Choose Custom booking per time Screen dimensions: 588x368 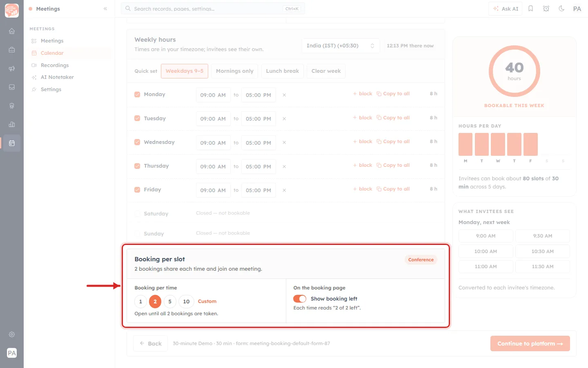pyautogui.click(x=207, y=301)
